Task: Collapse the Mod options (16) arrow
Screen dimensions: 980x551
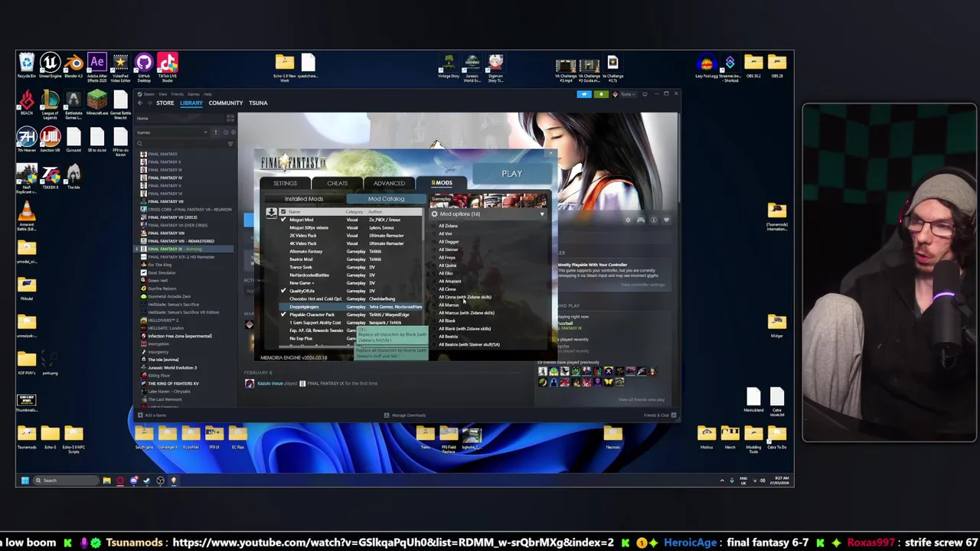Action: point(542,214)
